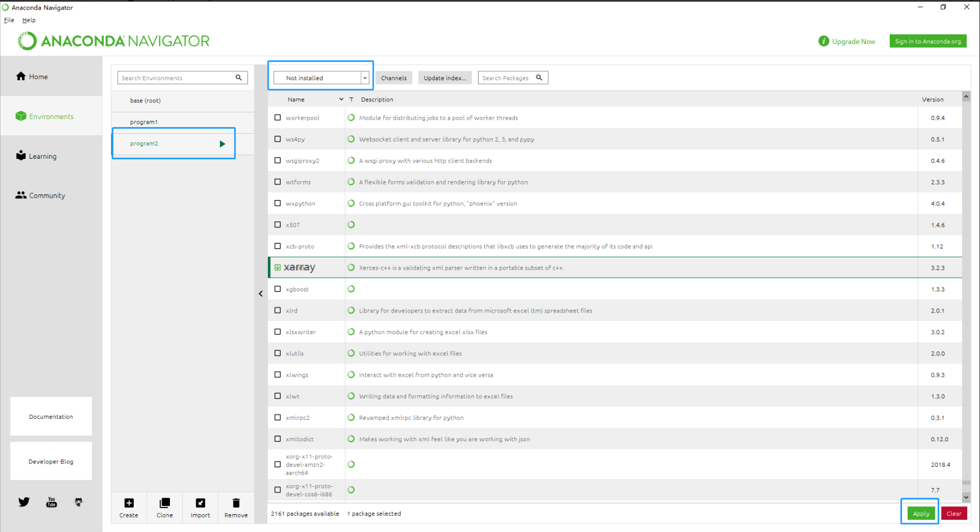
Task: Click the program2 green play arrow
Action: click(x=222, y=144)
